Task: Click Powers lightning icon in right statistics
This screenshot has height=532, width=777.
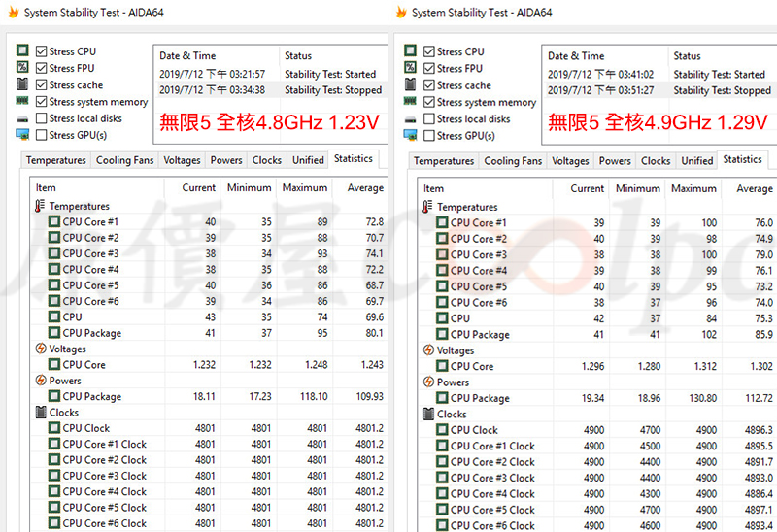Action: click(x=428, y=382)
